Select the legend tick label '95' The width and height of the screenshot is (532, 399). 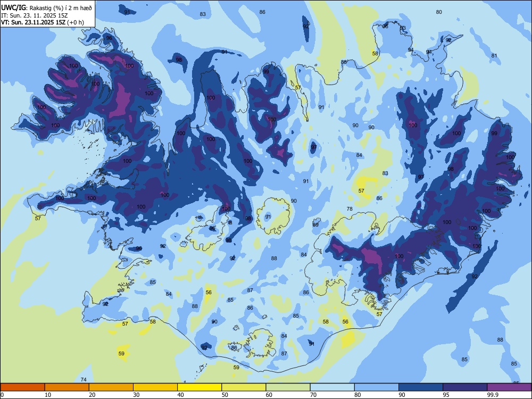446,395
